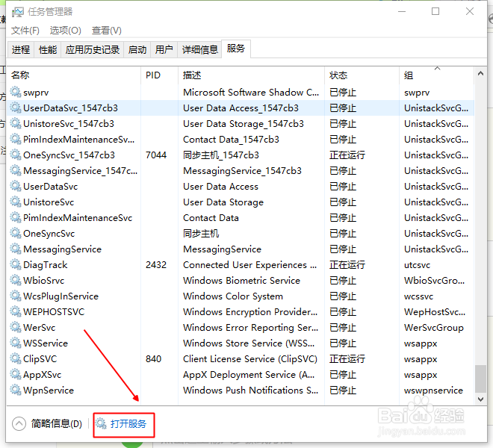Switch to the 详细信息 tab
This screenshot has height=448, width=493.
coord(199,50)
